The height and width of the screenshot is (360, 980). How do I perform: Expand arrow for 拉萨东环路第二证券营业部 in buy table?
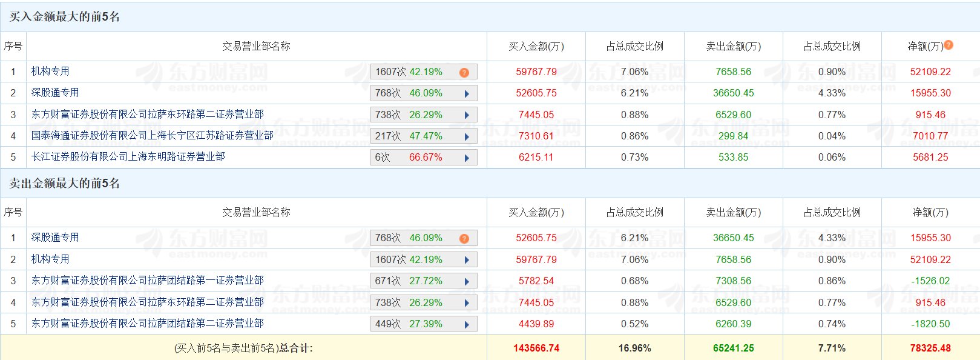coord(467,115)
